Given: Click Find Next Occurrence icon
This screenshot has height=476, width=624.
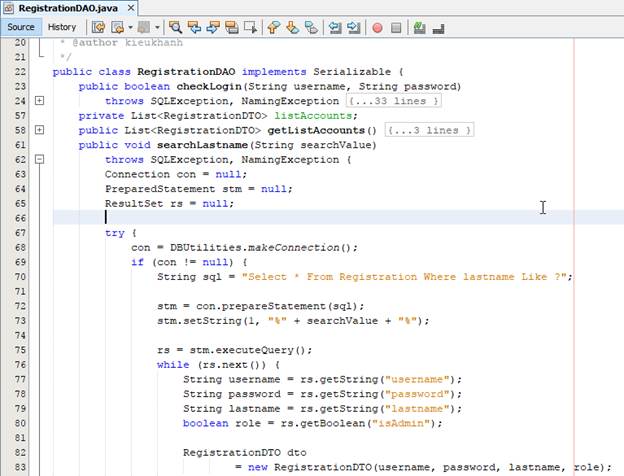Looking at the screenshot, I should tap(213, 27).
